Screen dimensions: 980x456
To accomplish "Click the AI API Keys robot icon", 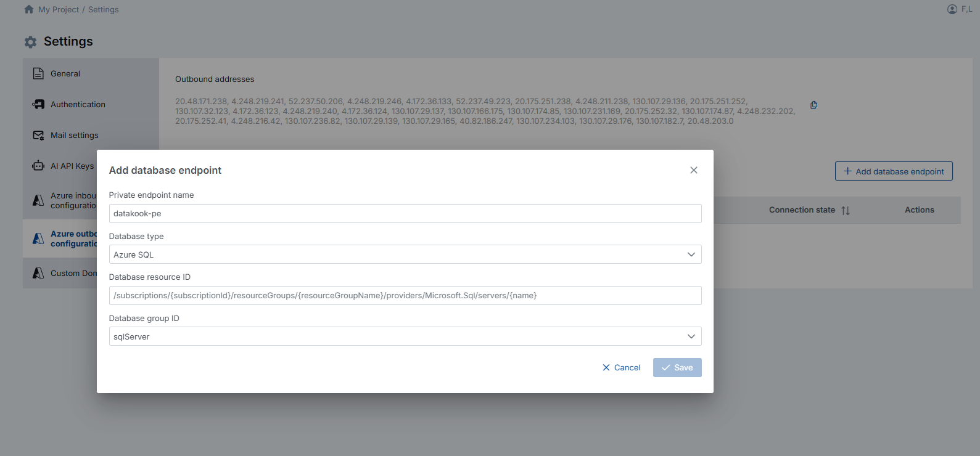I will click(38, 166).
